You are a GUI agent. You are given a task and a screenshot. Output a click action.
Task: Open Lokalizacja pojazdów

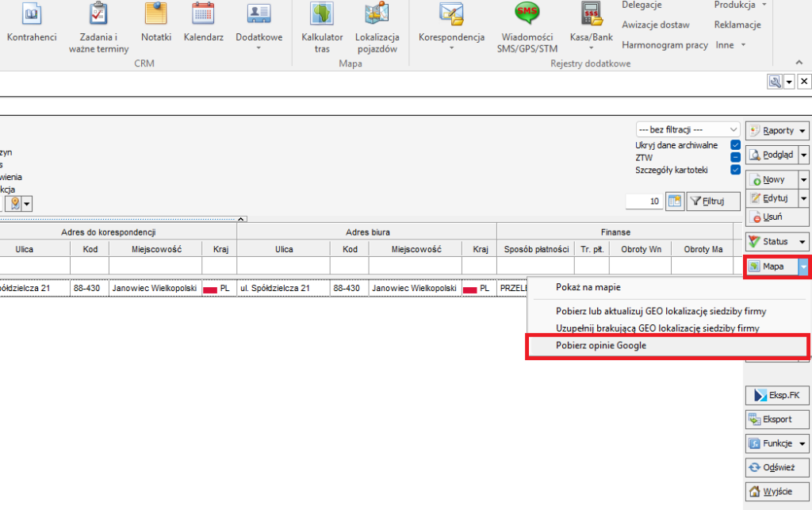click(x=377, y=14)
